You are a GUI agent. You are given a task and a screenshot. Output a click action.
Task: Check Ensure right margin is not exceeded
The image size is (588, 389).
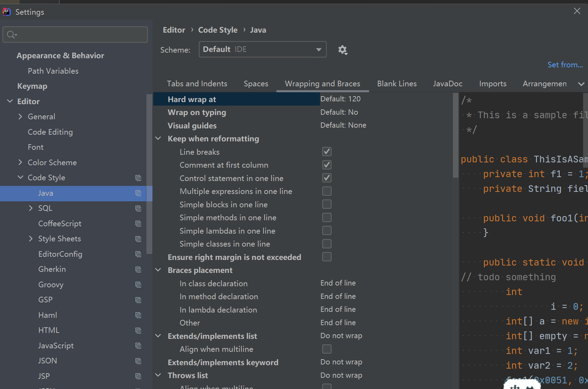327,257
